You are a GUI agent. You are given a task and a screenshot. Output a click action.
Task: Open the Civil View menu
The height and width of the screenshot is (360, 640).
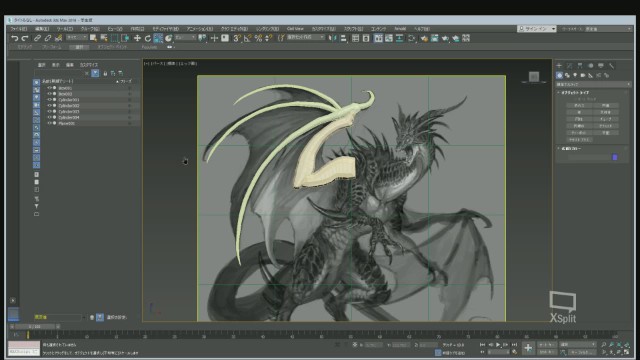tap(295, 29)
